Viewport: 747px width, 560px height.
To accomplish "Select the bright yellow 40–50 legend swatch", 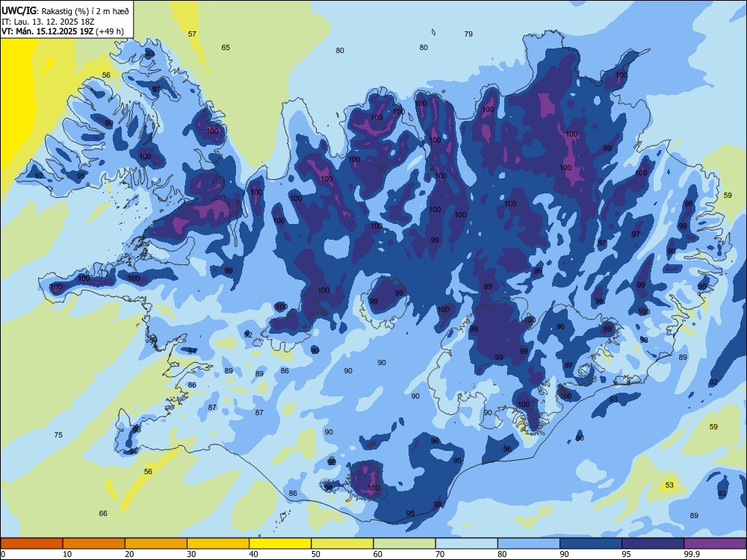I will tap(280, 544).
